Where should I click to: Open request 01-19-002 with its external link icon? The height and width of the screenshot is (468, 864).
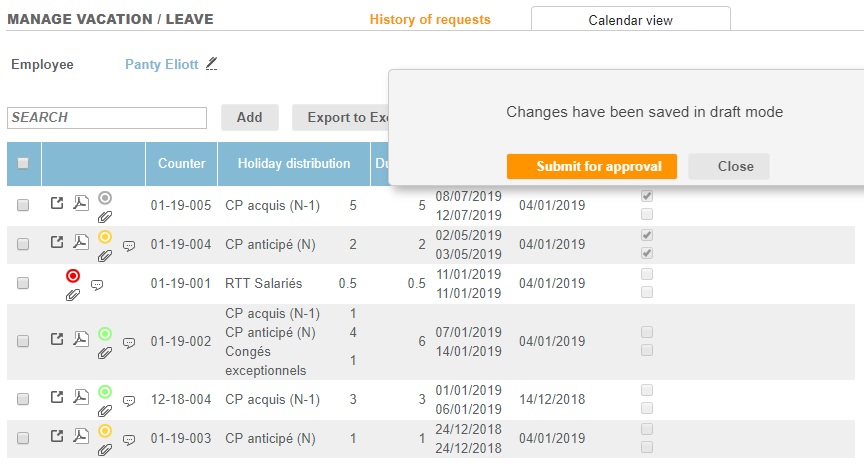point(57,339)
